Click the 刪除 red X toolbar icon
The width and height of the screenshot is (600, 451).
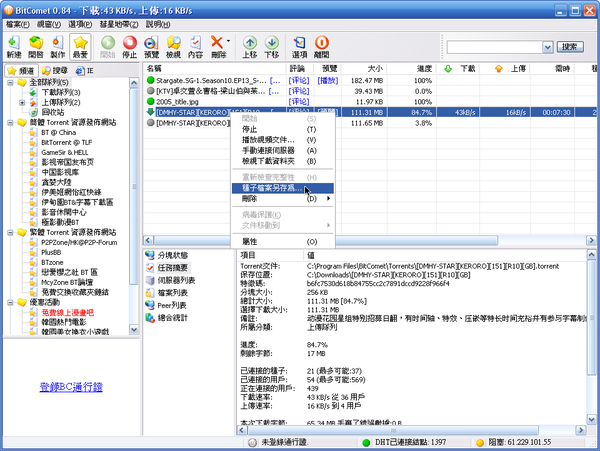217,47
